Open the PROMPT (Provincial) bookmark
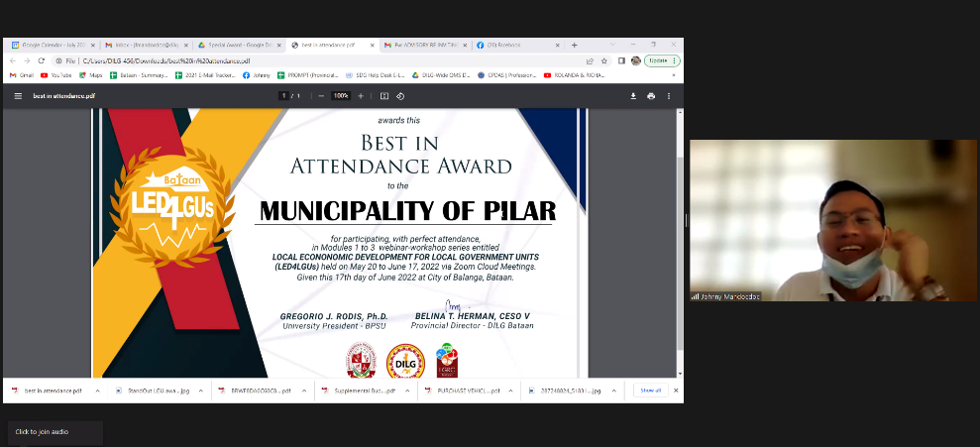This screenshot has height=447, width=980. [x=308, y=75]
